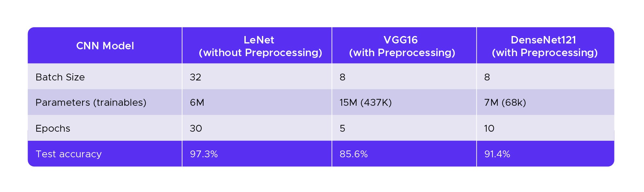The height and width of the screenshot is (192, 644).
Task: Click the Batch Size row label
Action: [60, 77]
